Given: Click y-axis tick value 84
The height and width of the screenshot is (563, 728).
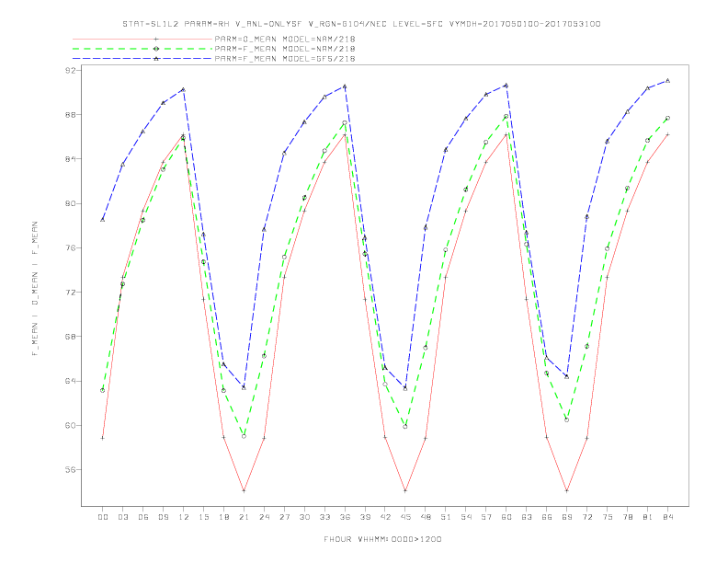Looking at the screenshot, I should (71, 159).
